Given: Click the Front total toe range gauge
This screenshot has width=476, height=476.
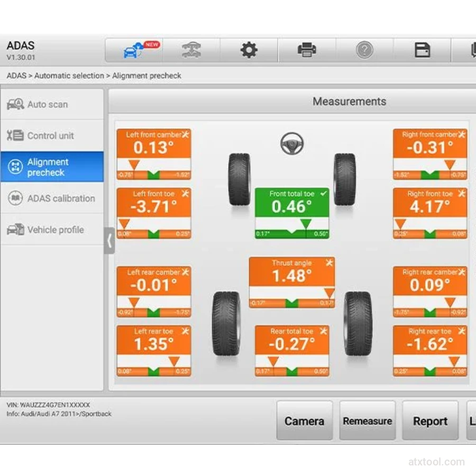Looking at the screenshot, I should click(x=292, y=230).
